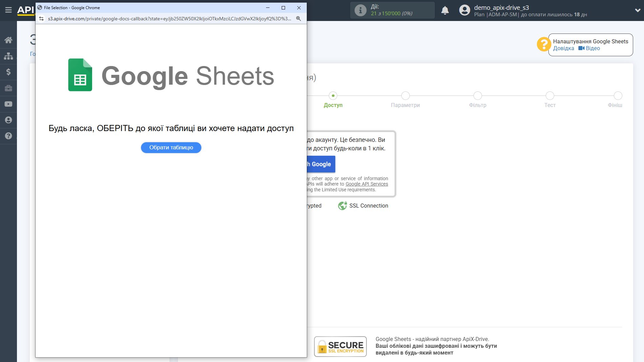This screenshot has width=644, height=362.
Task: Click the Secure SSL Encryption badge
Action: coord(340,346)
